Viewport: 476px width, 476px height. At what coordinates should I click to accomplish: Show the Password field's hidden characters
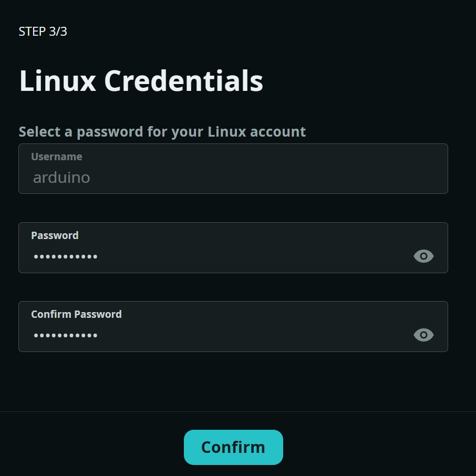point(423,256)
